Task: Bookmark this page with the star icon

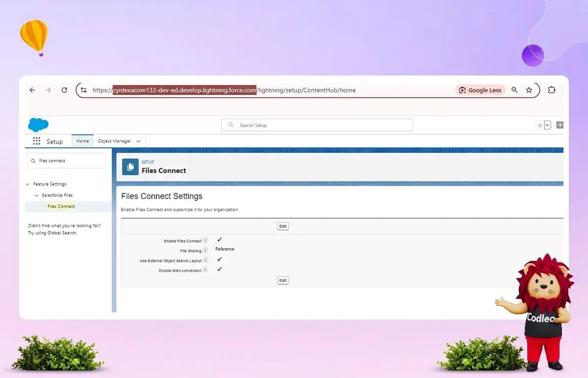Action: pyautogui.click(x=529, y=90)
